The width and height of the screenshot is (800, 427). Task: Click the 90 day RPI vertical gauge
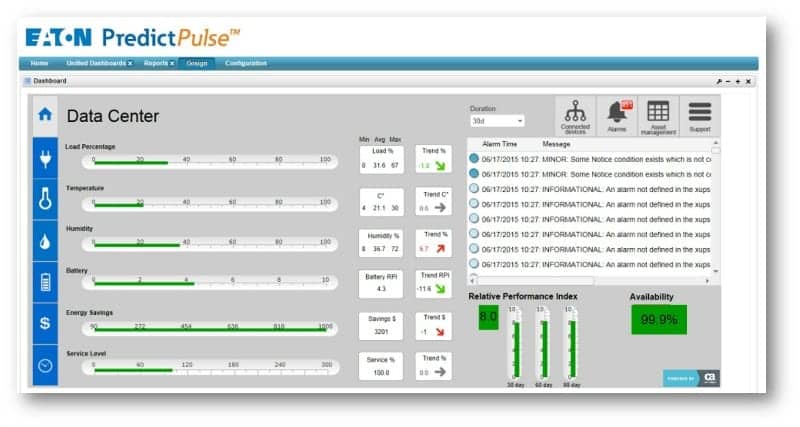pyautogui.click(x=572, y=343)
